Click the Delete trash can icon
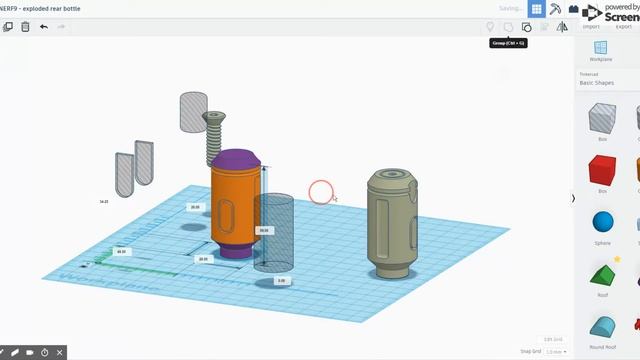640x360 pixels. pos(25,27)
